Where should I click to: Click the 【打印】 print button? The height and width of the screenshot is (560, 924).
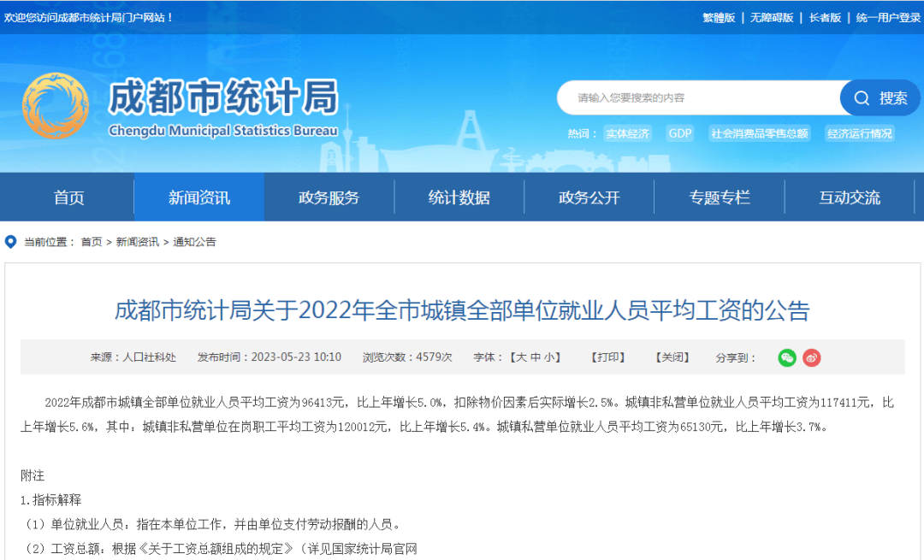[x=608, y=357]
